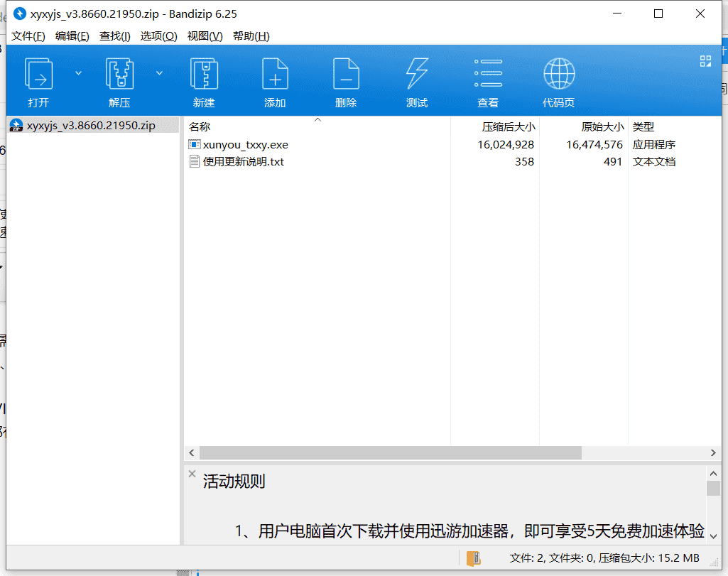Open the 文件(F) menu

[x=28, y=36]
